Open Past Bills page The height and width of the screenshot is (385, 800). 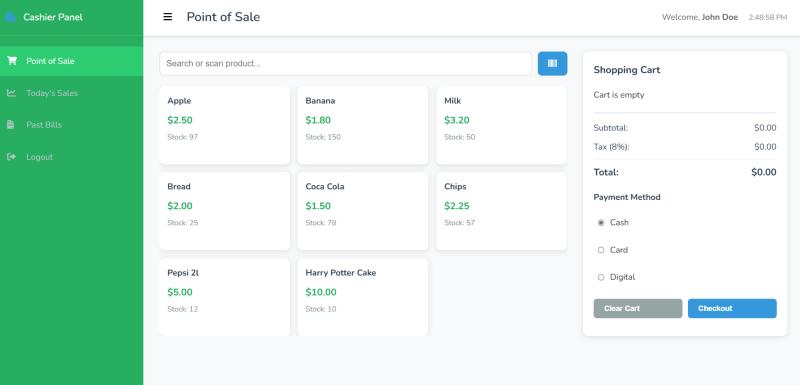(71, 124)
